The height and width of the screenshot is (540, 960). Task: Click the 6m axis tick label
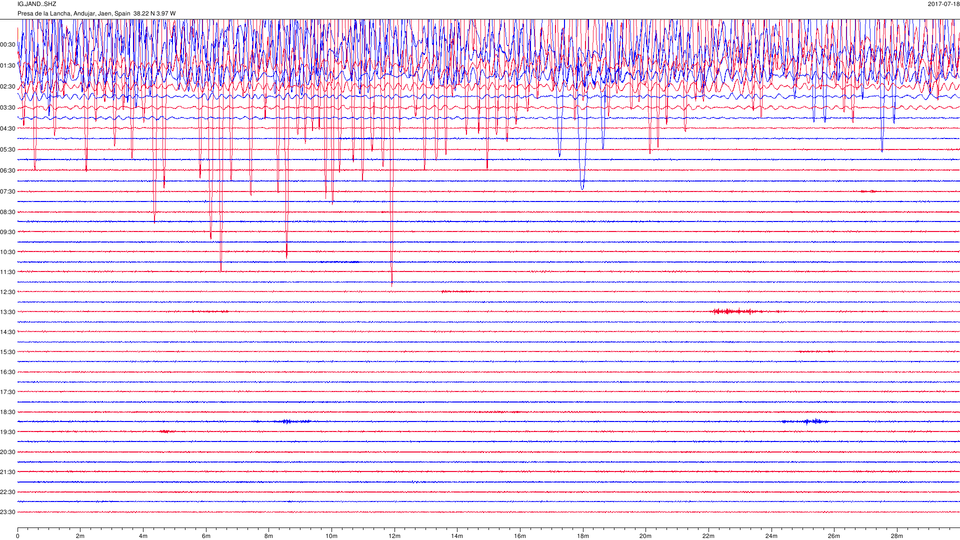[206, 536]
